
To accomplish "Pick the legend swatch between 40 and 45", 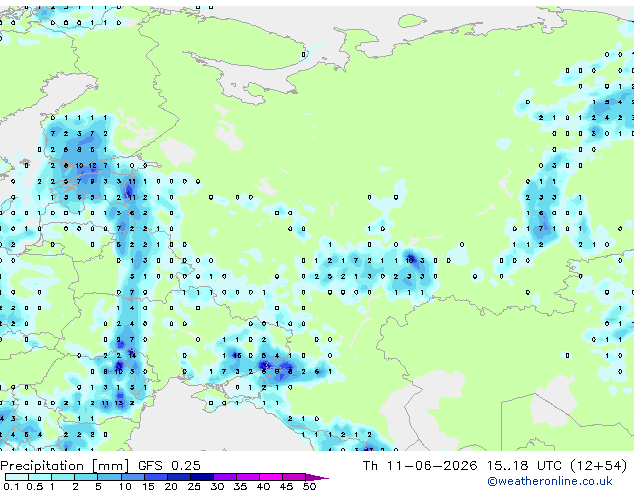I will tap(271, 477).
